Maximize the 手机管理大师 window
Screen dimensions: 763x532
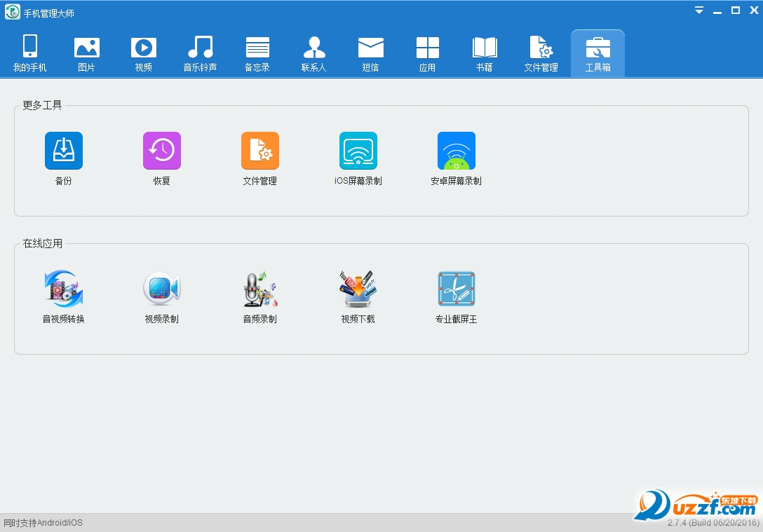click(x=736, y=11)
